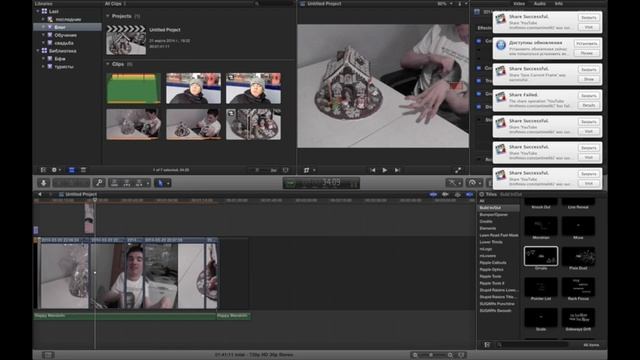The width and height of the screenshot is (640, 360).
Task: Open the enhancements magic wand menu
Action: coord(453,183)
